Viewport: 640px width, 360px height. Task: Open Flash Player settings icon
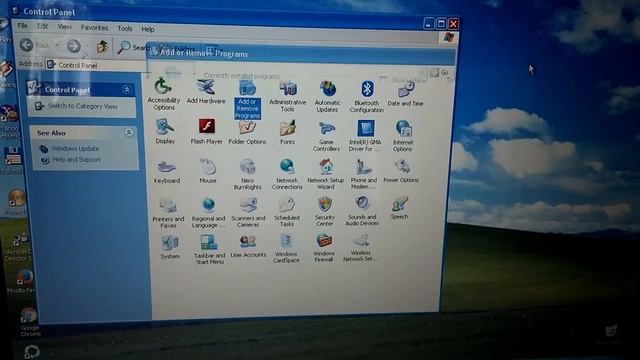pos(207,131)
